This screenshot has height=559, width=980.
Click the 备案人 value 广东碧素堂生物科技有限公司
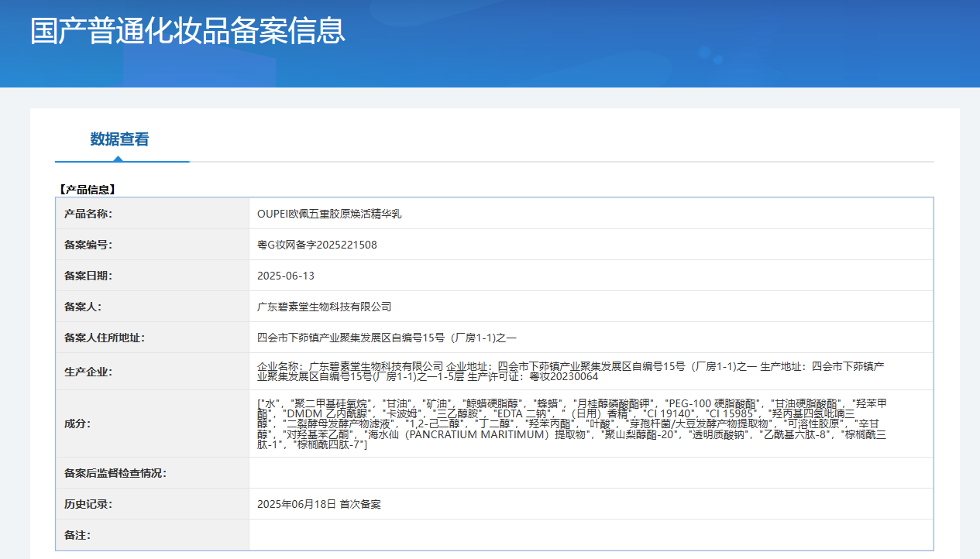click(x=324, y=307)
